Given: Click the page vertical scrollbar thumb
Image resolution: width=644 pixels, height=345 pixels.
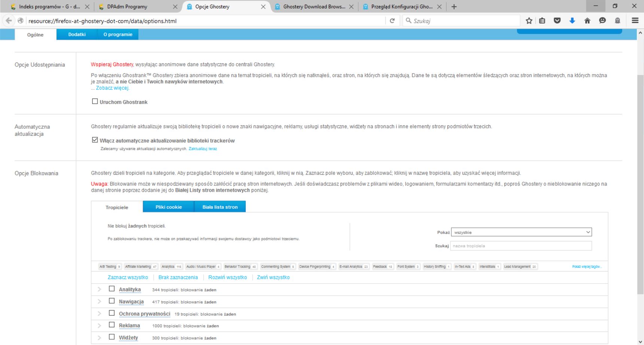Looking at the screenshot, I should pyautogui.click(x=640, y=185).
